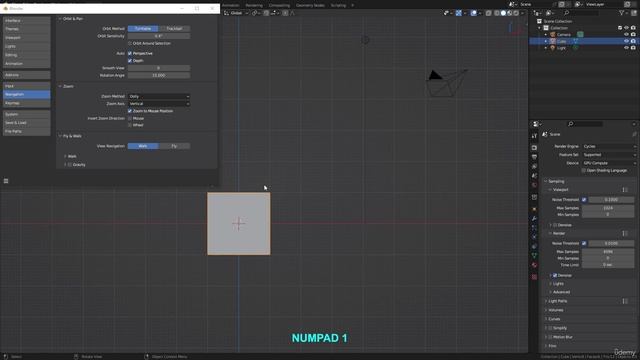Open the Modifiers properties tab
This screenshot has height=360, width=640.
534,219
